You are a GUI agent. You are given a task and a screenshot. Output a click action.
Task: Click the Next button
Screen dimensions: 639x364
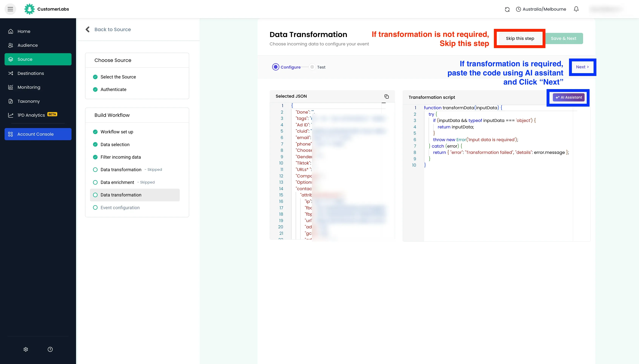(x=582, y=67)
